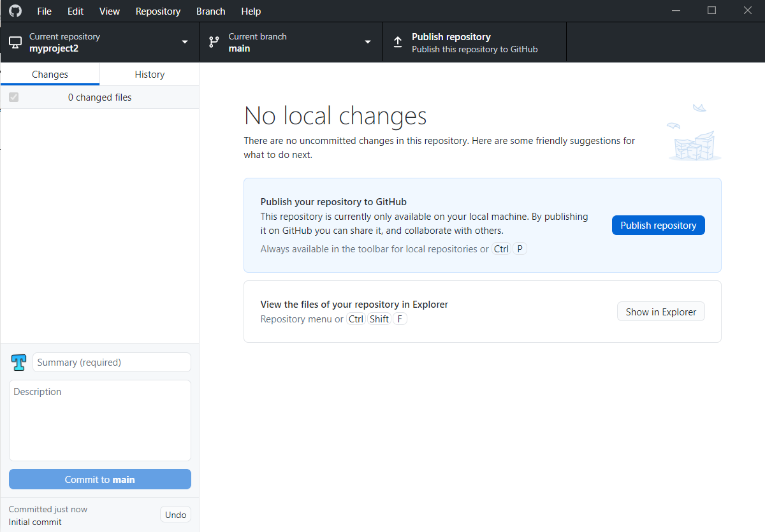Screen dimensions: 765x532
Task: Expand the myproject2 repository selector chevron
Action: click(184, 41)
